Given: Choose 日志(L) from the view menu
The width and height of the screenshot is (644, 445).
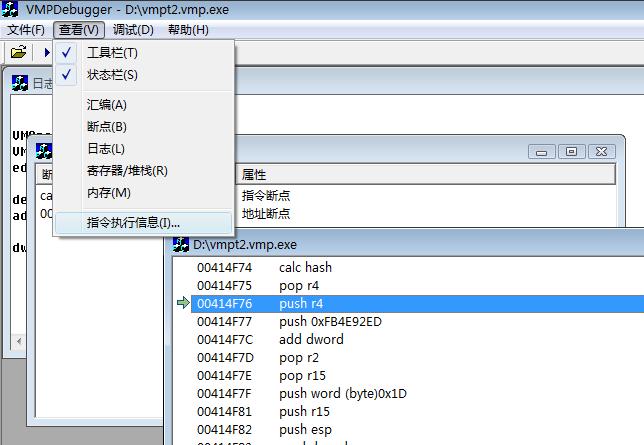Looking at the screenshot, I should coord(144,149).
